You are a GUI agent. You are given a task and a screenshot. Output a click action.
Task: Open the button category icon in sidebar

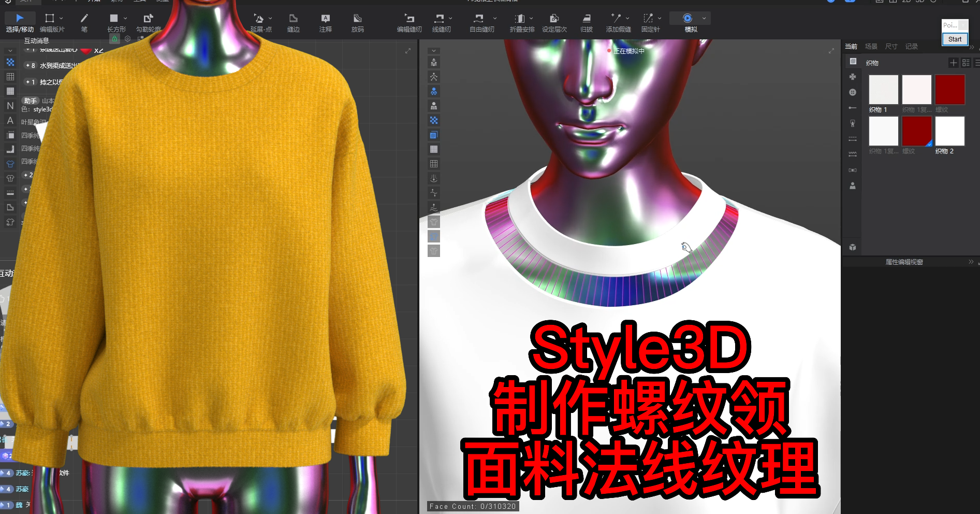point(853,92)
